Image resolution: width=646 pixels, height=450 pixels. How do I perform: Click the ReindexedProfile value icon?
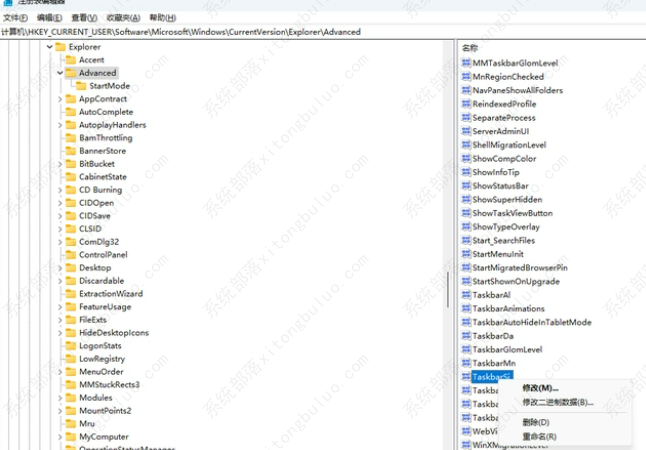coord(466,103)
